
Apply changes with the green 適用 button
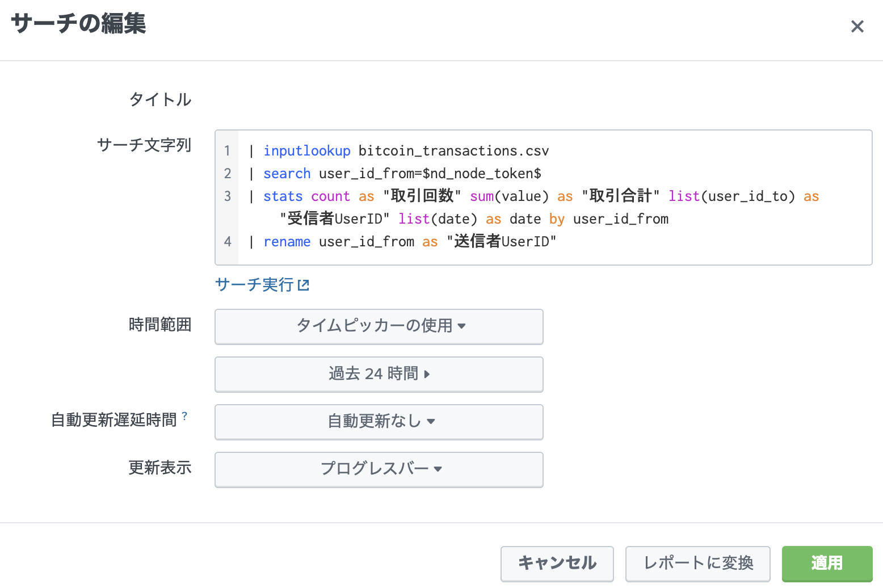point(827,563)
